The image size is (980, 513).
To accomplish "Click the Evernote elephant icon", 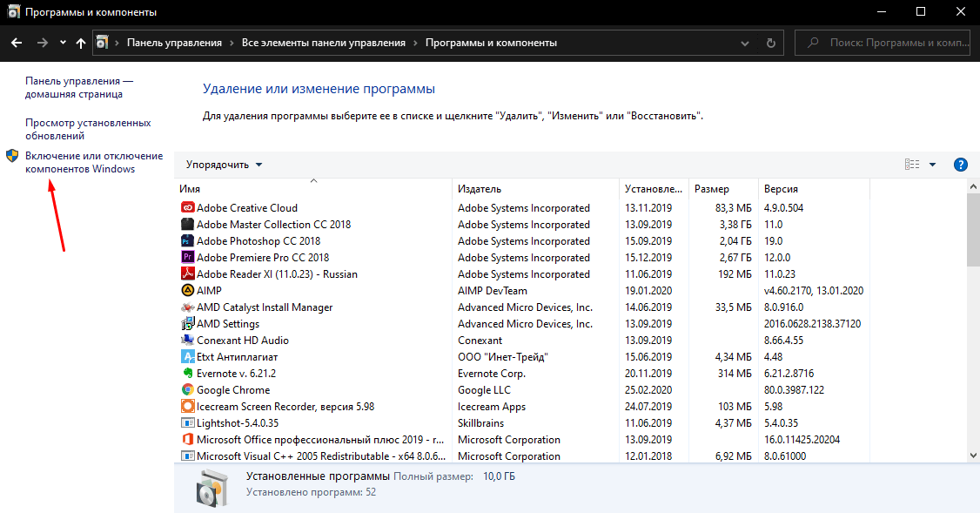I will click(187, 374).
